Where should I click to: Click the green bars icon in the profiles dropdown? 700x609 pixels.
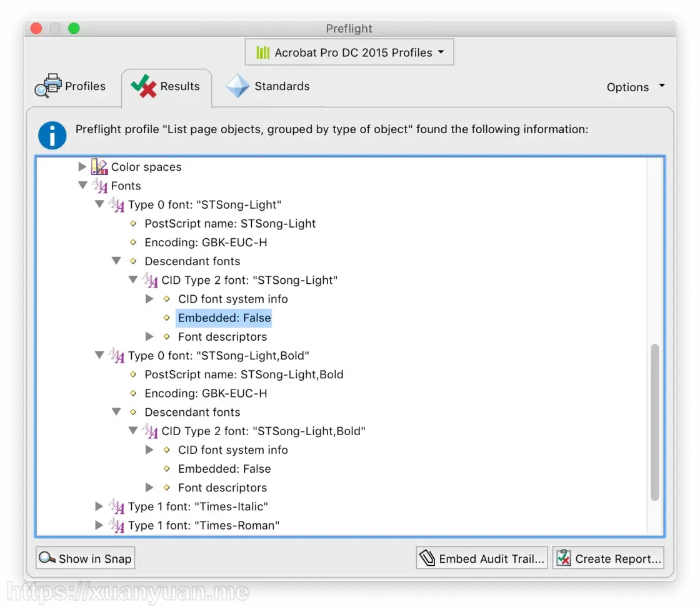click(263, 53)
